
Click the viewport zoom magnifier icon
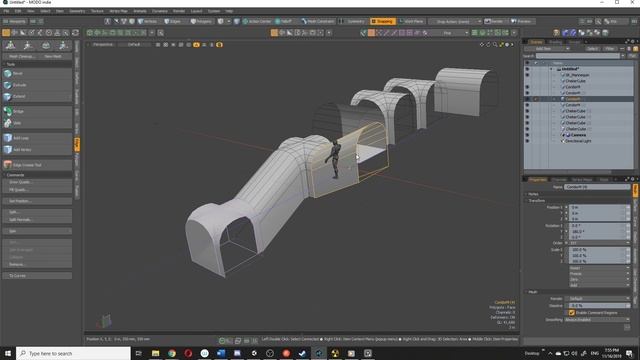[x=495, y=44]
